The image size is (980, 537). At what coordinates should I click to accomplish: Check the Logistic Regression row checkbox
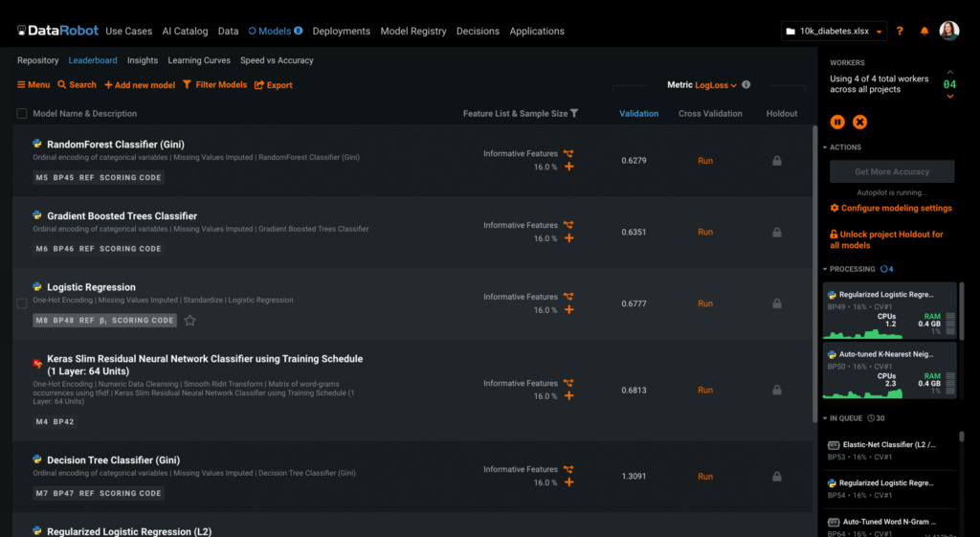point(22,303)
